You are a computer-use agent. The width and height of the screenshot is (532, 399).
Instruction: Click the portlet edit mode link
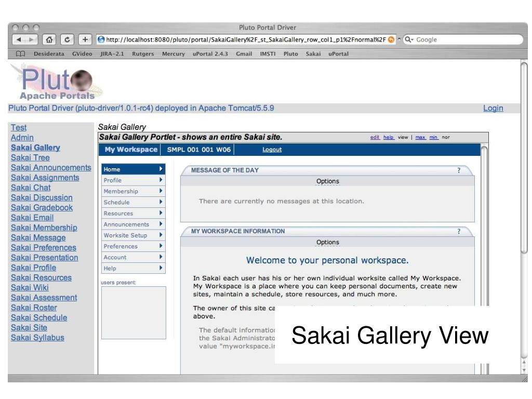(x=375, y=137)
